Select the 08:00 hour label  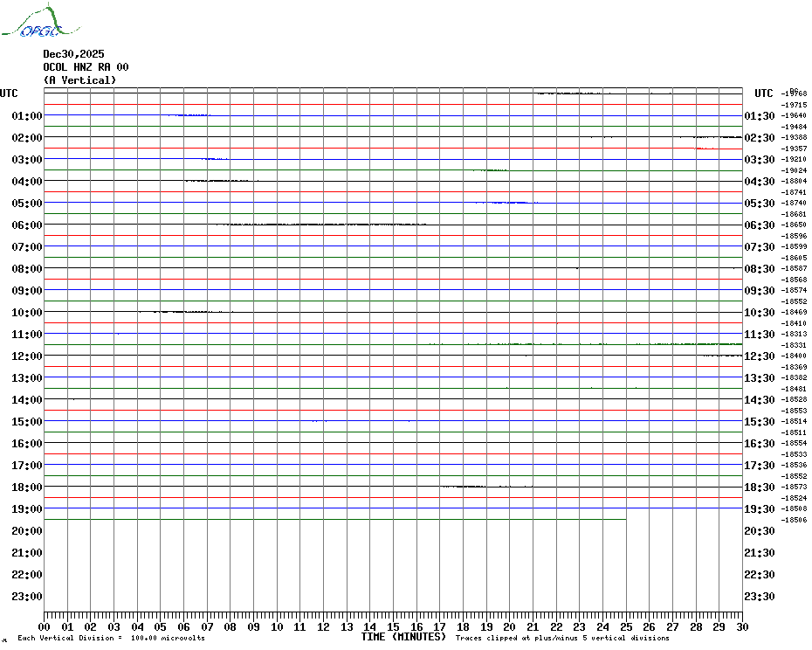point(27,268)
